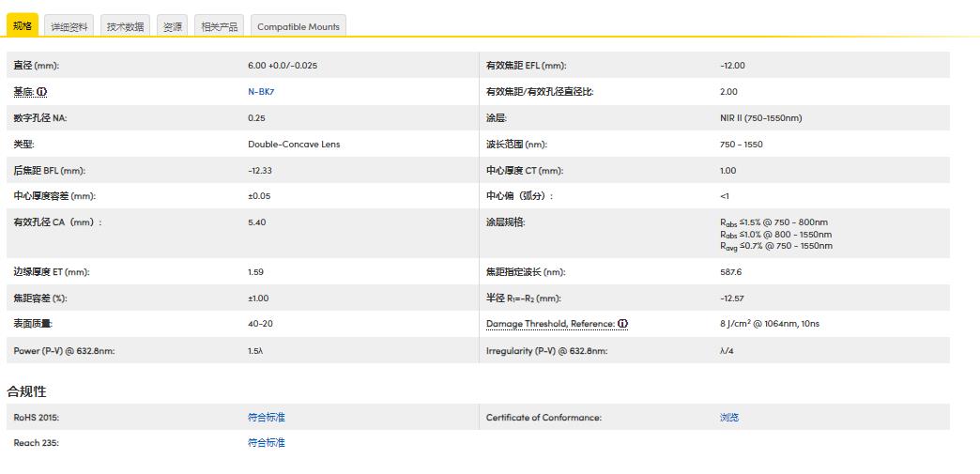The height and width of the screenshot is (474, 980).
Task: Open 浏览 link for Certificate of Conformance
Action: [728, 418]
